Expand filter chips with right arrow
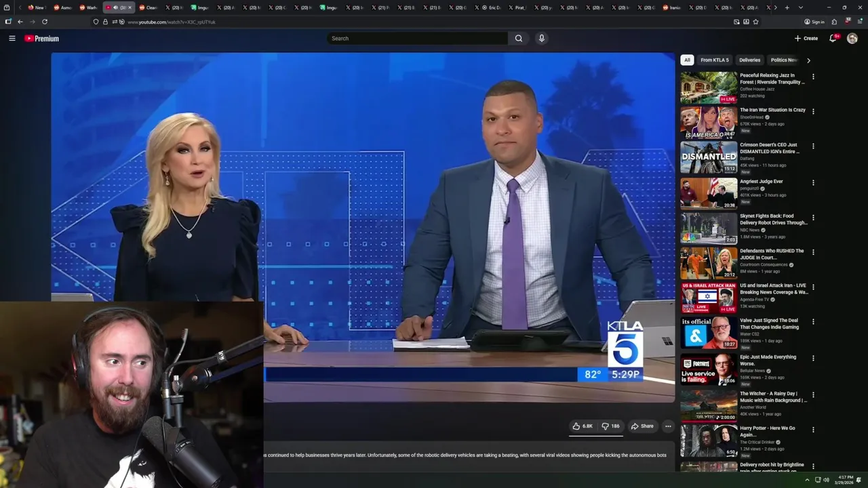 [x=808, y=60]
